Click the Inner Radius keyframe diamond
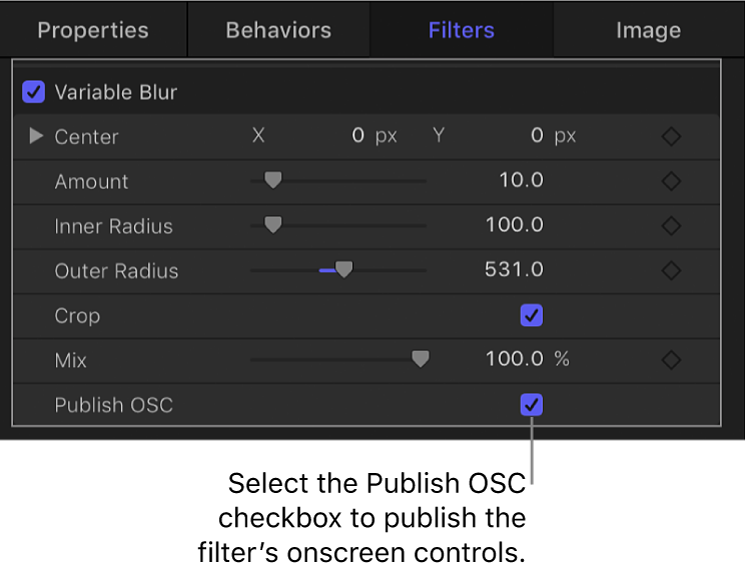746x580 pixels. click(672, 226)
